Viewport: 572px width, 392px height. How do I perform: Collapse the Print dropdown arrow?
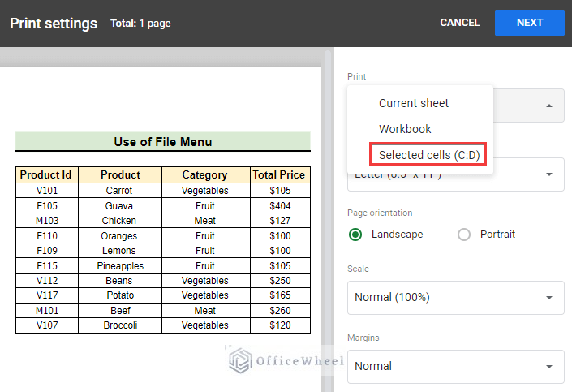pyautogui.click(x=549, y=106)
